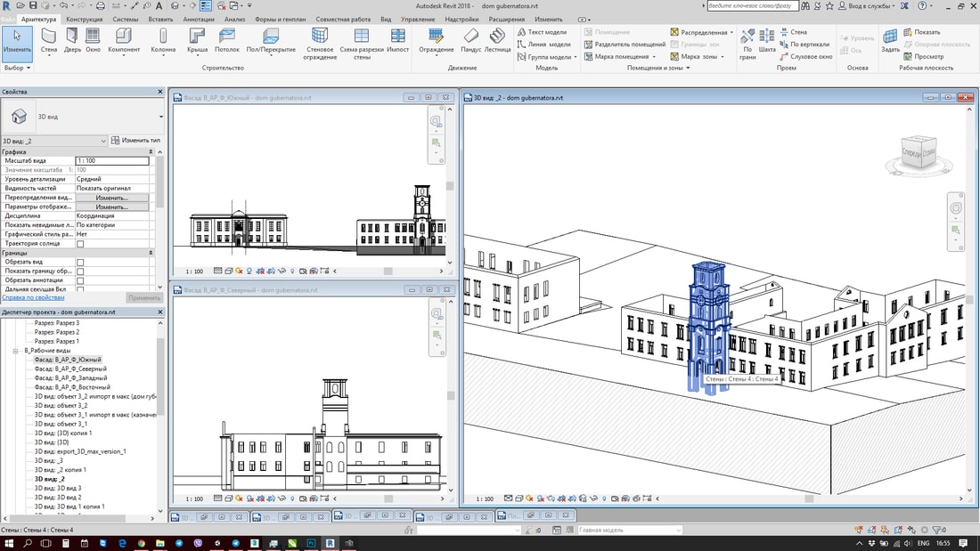Viewport: 980px width, 551px height.
Task: Switch to the Аннотации ribbon tab
Action: pos(198,19)
